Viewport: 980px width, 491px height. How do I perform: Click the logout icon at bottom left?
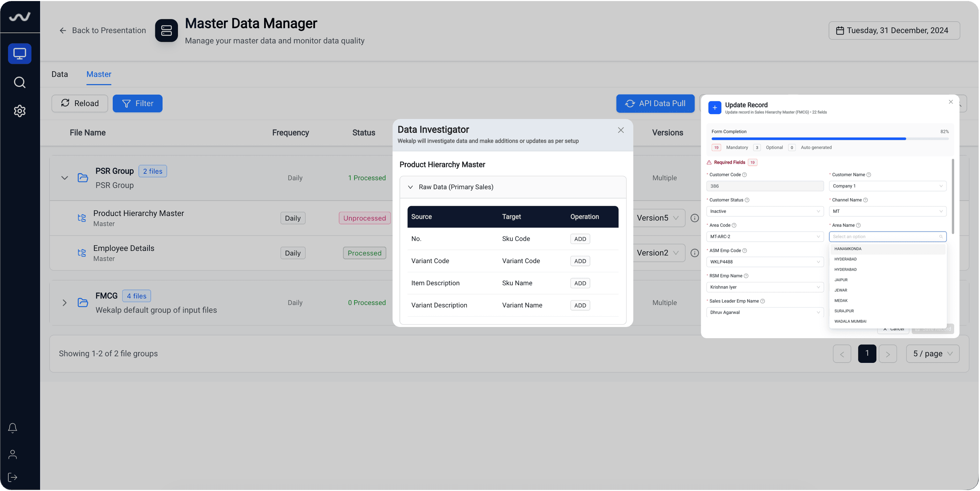[13, 477]
